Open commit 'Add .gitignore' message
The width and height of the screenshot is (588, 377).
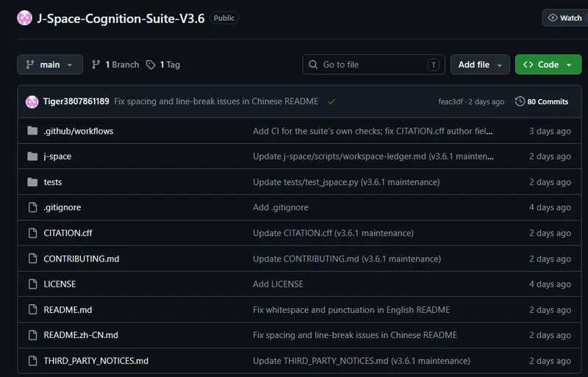[x=281, y=207]
